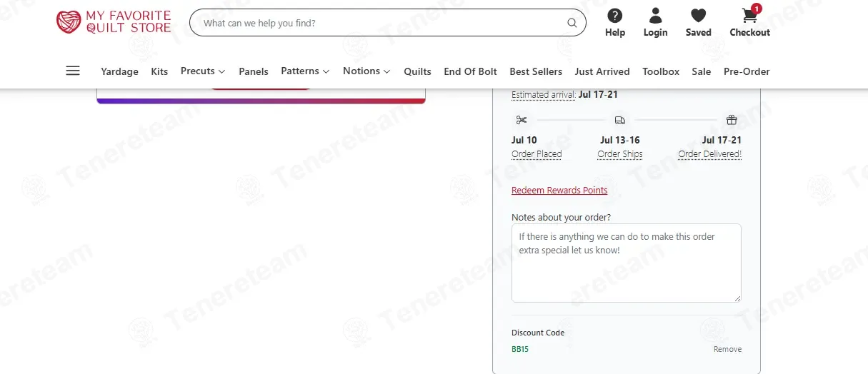The width and height of the screenshot is (868, 374).
Task: Remove the BB15 discount code
Action: [727, 349]
